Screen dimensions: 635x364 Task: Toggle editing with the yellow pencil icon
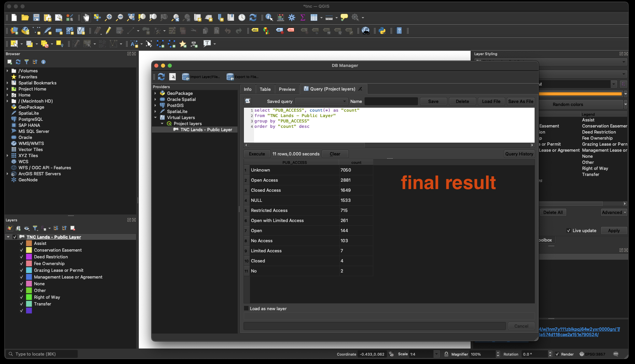[x=108, y=31]
